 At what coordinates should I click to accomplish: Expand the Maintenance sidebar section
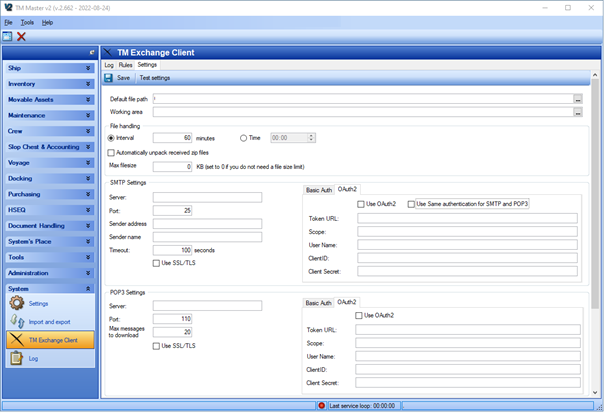pyautogui.click(x=50, y=115)
